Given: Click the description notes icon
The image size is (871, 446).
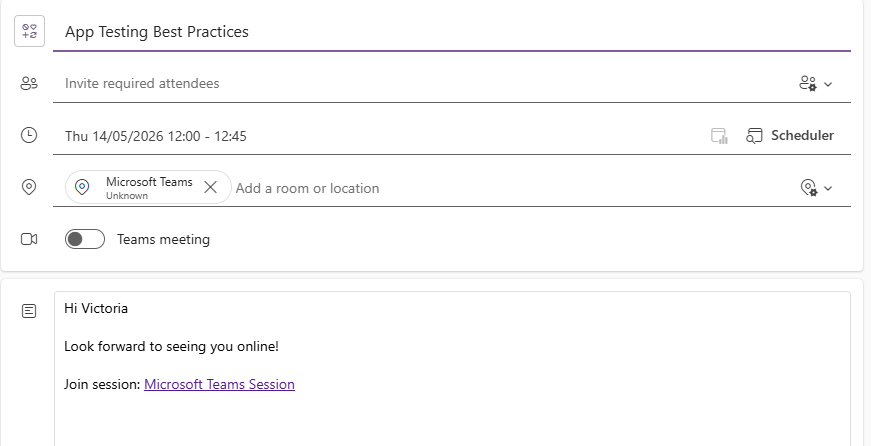Looking at the screenshot, I should (29, 311).
